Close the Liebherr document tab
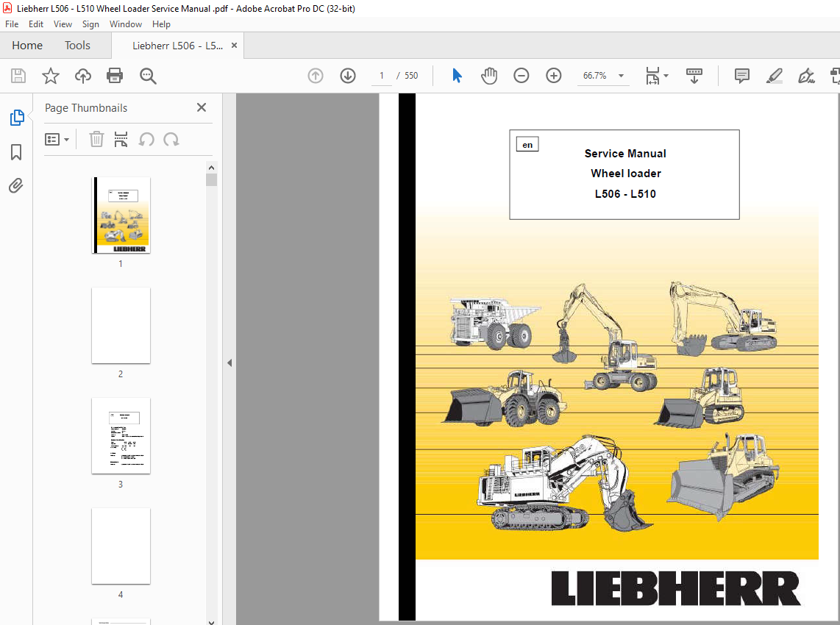Image resolution: width=840 pixels, height=625 pixels. pyautogui.click(x=234, y=46)
